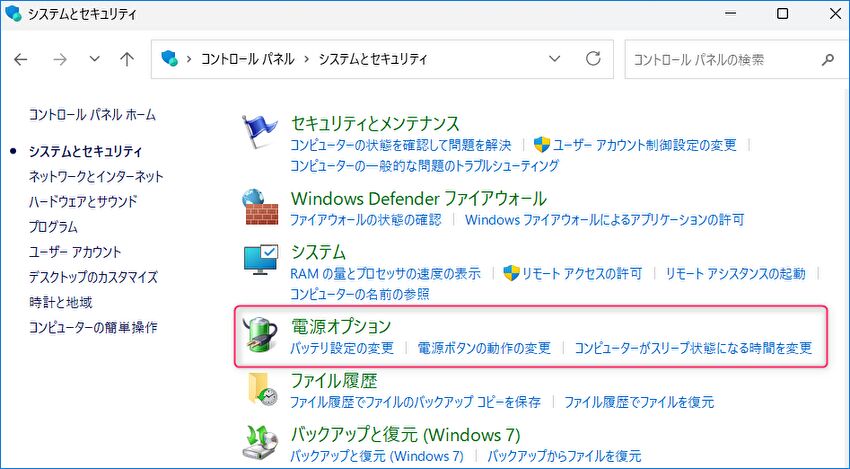Open コントロール パネル ホーム in sidebar
This screenshot has height=469, width=850.
[92, 115]
